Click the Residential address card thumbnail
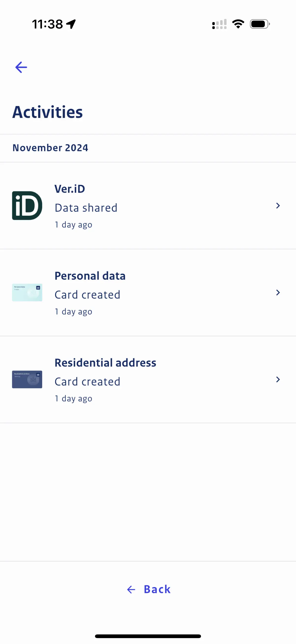The image size is (296, 644). pyautogui.click(x=27, y=379)
